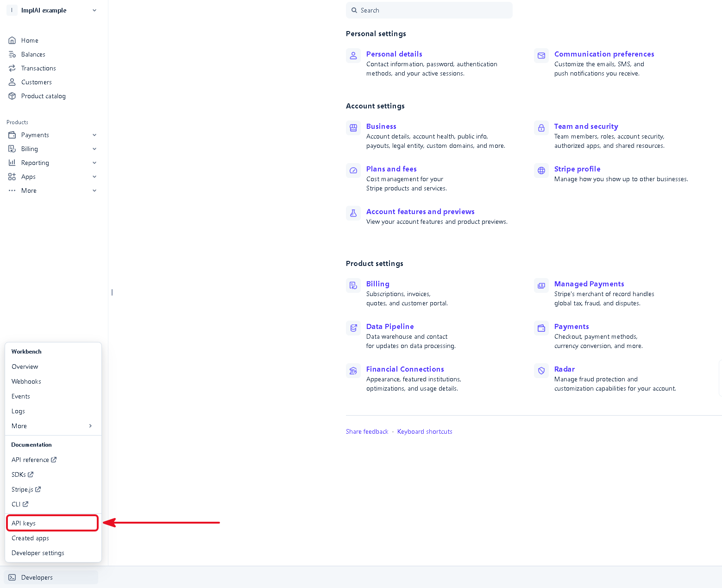Click the Transactions arrows icon

(x=12, y=68)
